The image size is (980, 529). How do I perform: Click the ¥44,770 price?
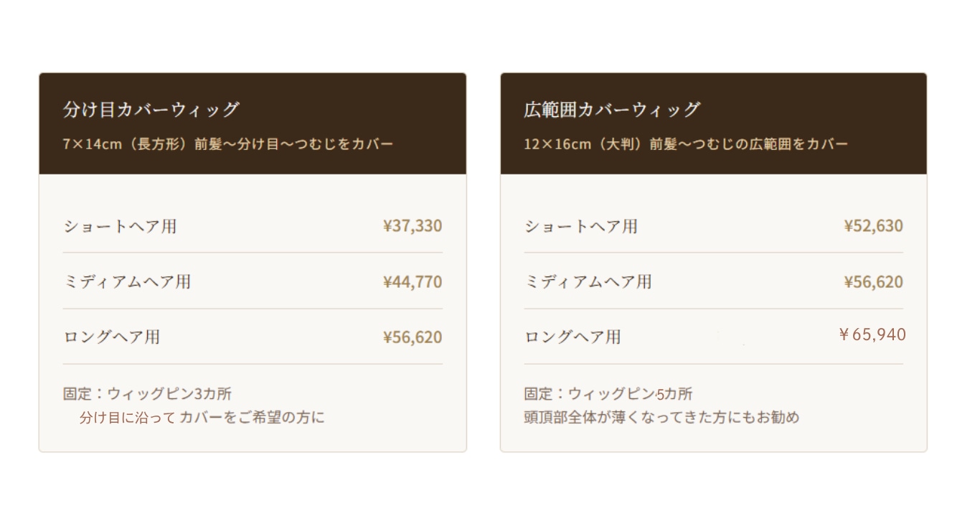413,282
